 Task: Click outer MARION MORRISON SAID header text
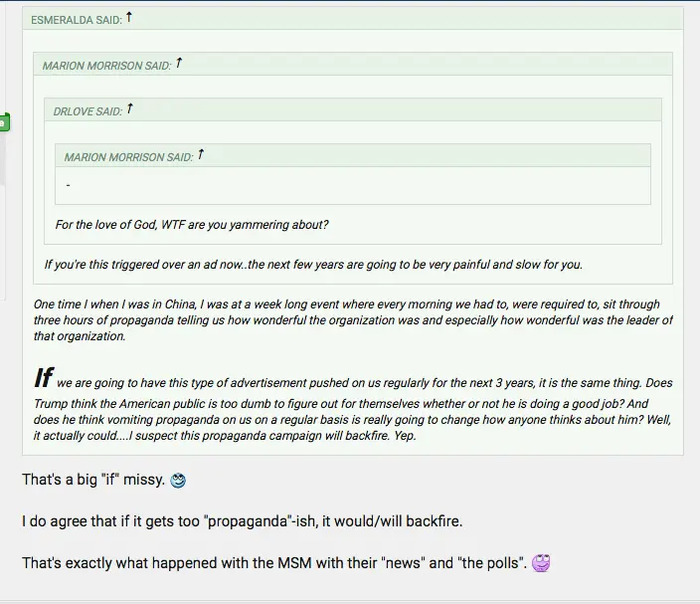(x=106, y=66)
